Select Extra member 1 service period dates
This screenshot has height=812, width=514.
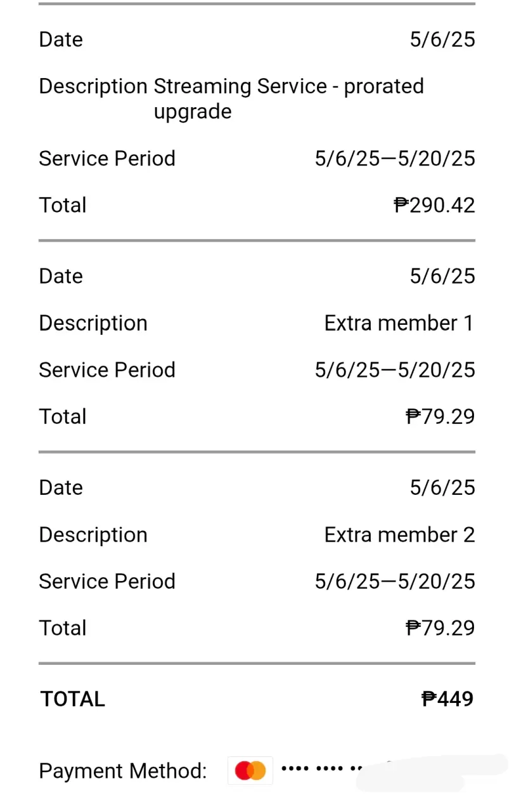pos(395,370)
